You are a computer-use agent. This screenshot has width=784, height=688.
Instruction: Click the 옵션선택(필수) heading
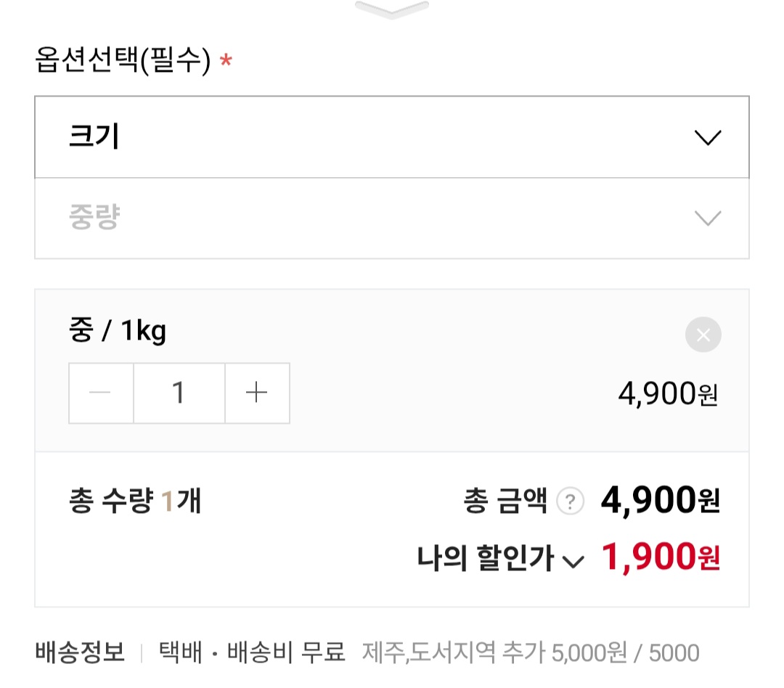pos(123,61)
